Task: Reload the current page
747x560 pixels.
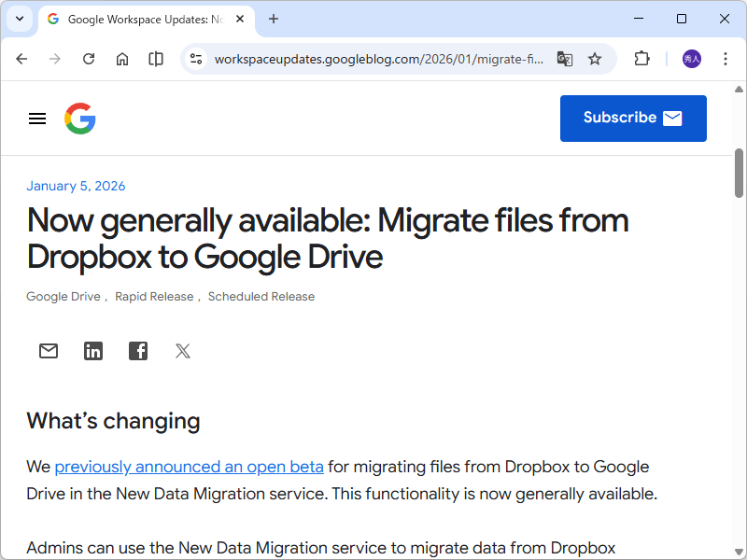Action: [89, 58]
